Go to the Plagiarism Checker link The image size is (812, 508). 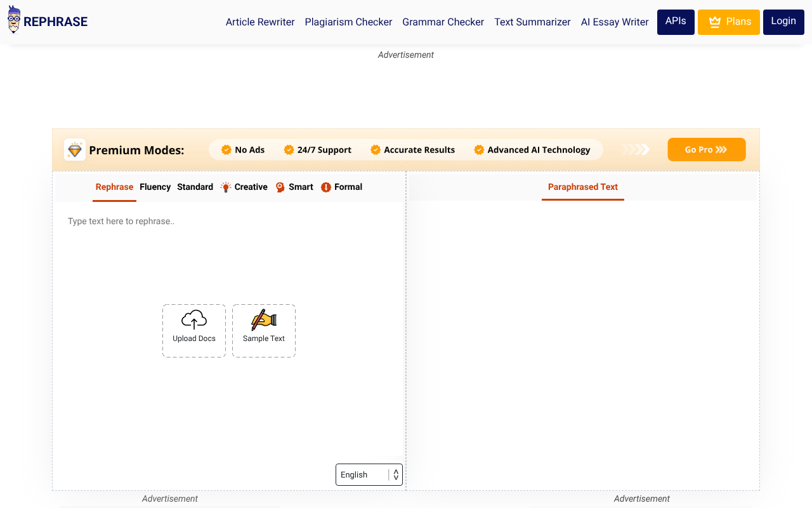coord(348,22)
